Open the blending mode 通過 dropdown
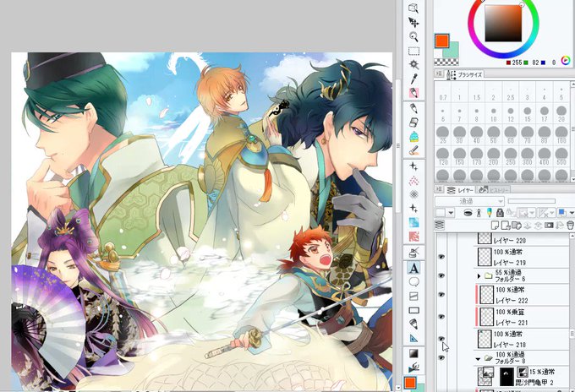This screenshot has height=392, width=575. click(x=469, y=201)
